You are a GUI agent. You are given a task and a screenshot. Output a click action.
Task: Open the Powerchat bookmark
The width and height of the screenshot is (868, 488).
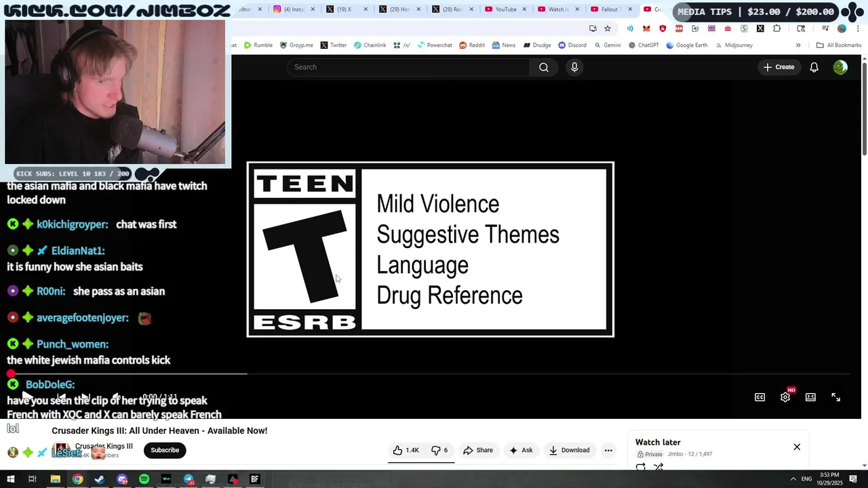tap(435, 45)
